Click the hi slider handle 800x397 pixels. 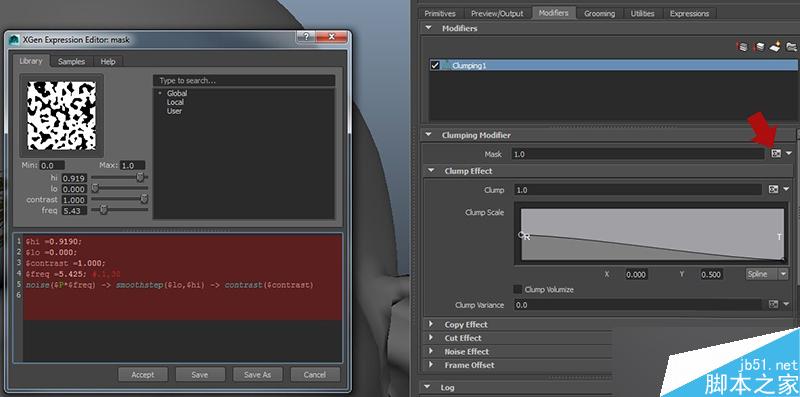(x=140, y=178)
